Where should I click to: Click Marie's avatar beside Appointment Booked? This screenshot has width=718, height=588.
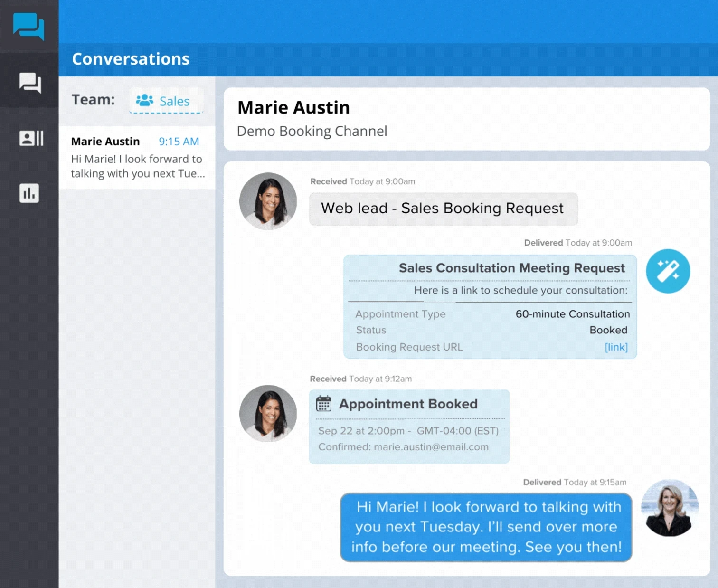pos(268,414)
